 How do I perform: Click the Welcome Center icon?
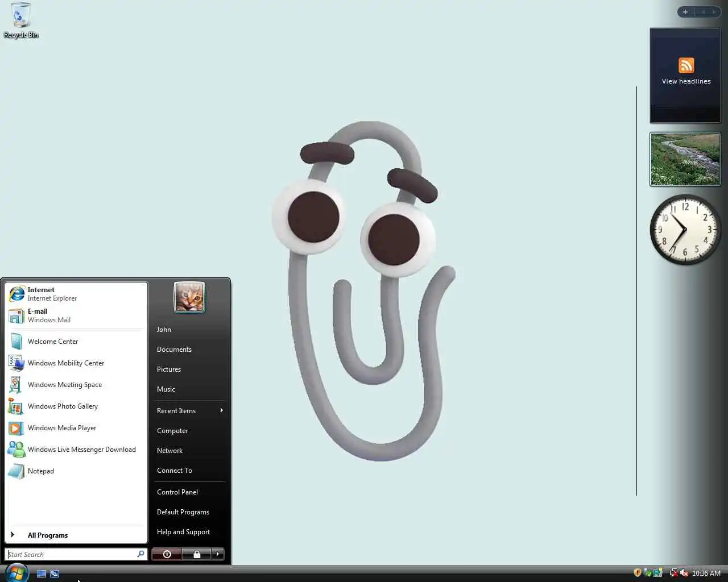pos(16,342)
